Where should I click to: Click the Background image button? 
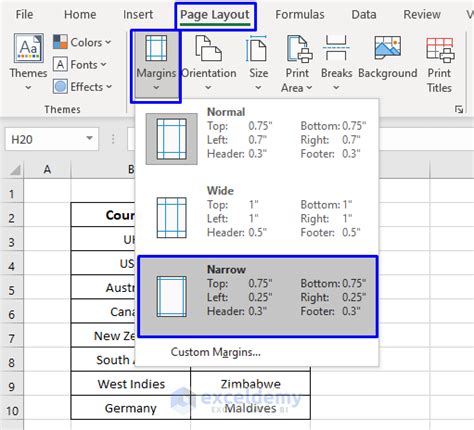pyautogui.click(x=388, y=57)
